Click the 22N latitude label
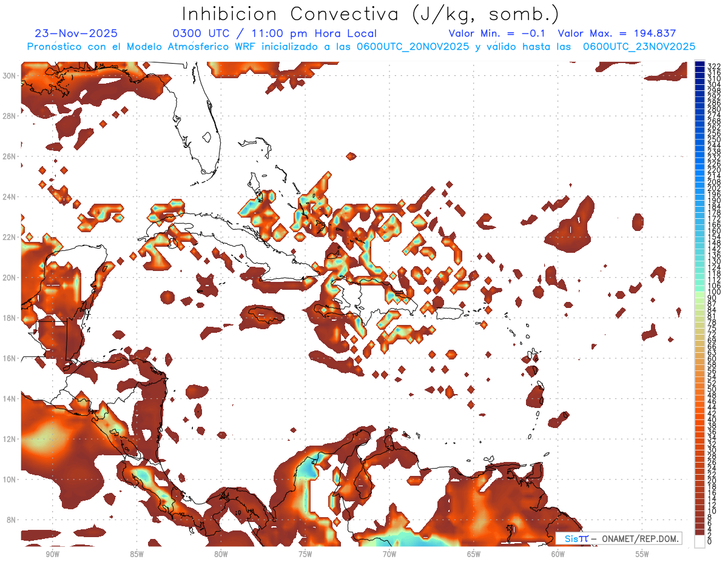The height and width of the screenshot is (562, 728). 10,237
